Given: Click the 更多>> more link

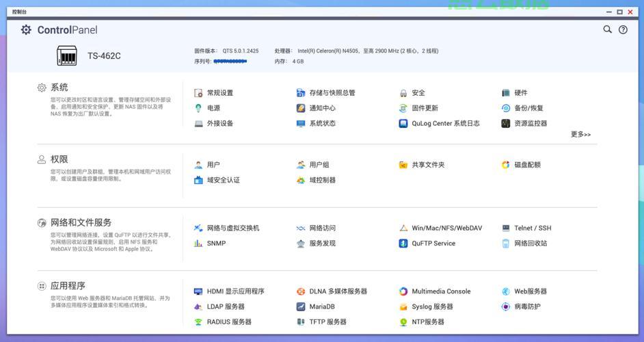Looking at the screenshot, I should 580,135.
